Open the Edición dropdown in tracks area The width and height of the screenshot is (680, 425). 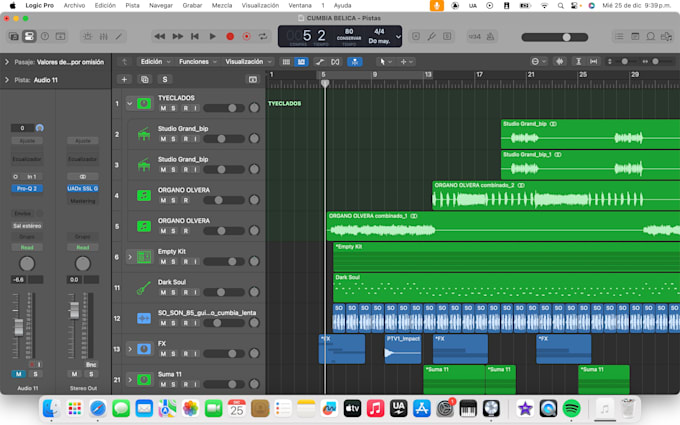pos(155,62)
